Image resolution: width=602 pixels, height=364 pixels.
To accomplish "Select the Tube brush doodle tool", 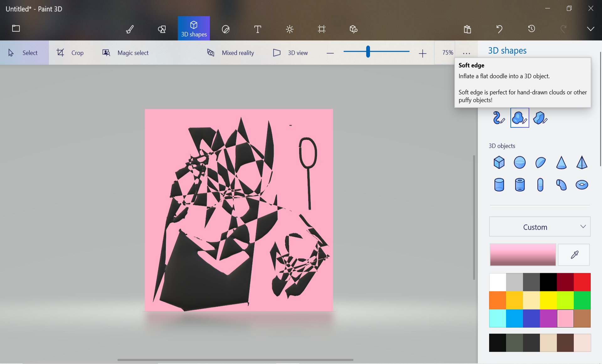I will coord(499,118).
